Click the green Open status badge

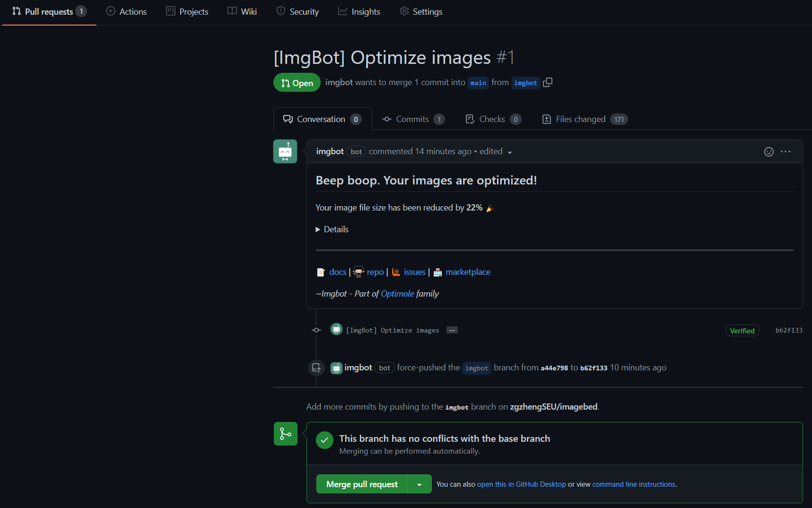tap(297, 83)
